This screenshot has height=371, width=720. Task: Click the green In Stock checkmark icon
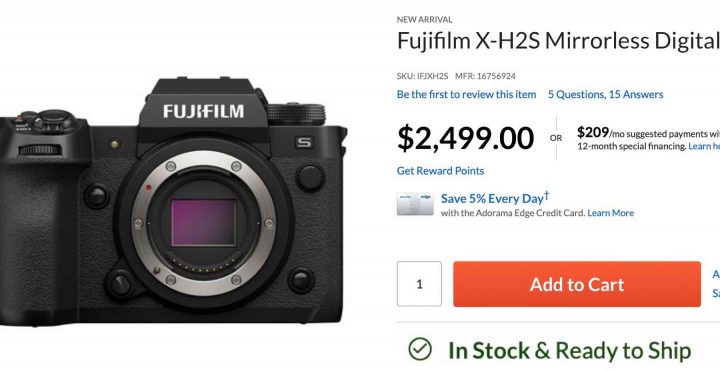[x=420, y=349]
